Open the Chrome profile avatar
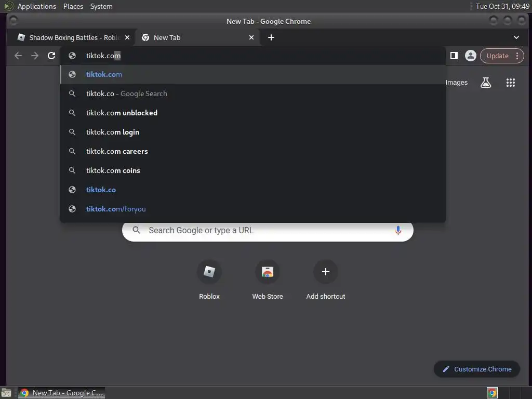The width and height of the screenshot is (532, 399). (x=470, y=56)
